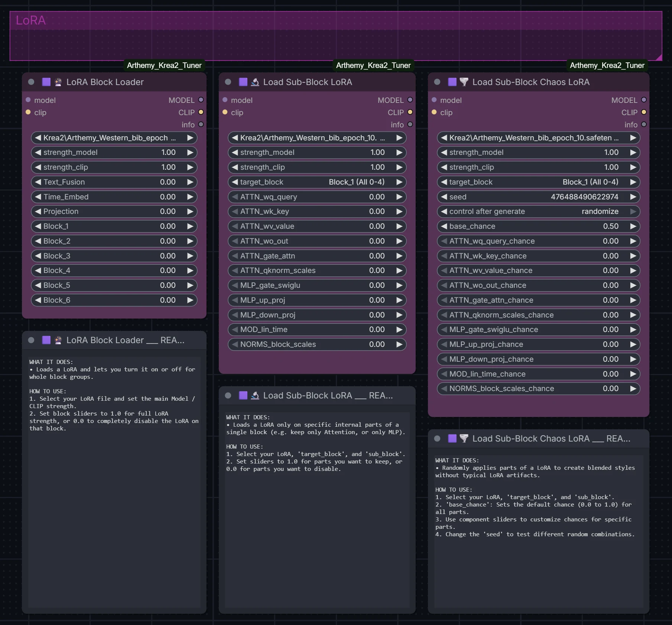Click the microscope icon on Load Sub-Block LoRA title
The width and height of the screenshot is (672, 625).
point(255,82)
